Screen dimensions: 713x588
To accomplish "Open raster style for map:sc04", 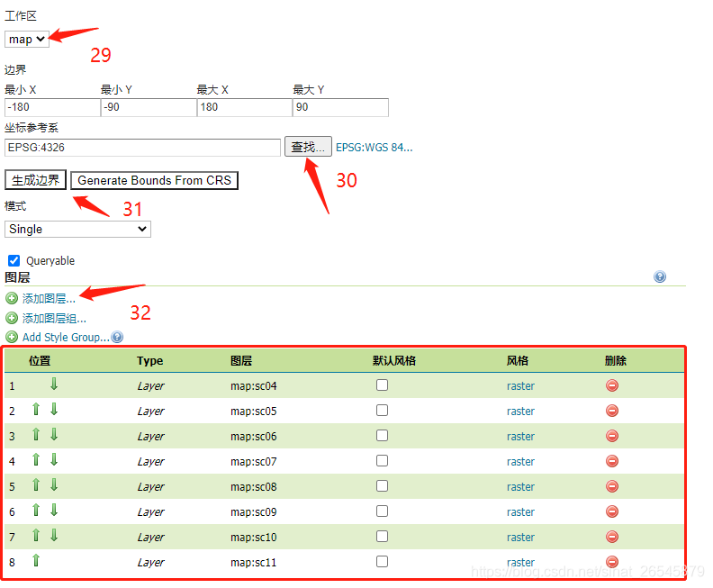I will (520, 386).
